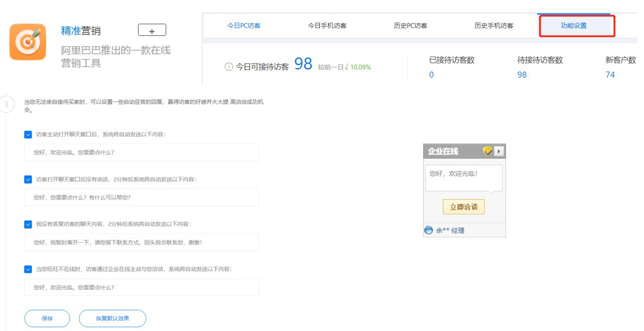Uncheck 访客打开聊天窗口后没有说话 checkbox
This screenshot has width=644, height=331.
tap(28, 179)
